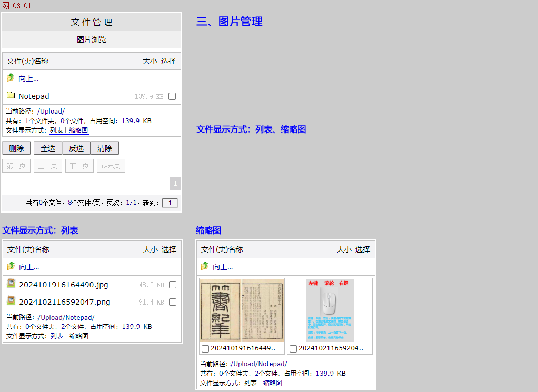Open the ancient book thumbnail image
Image resolution: width=538 pixels, height=392 pixels.
click(242, 310)
